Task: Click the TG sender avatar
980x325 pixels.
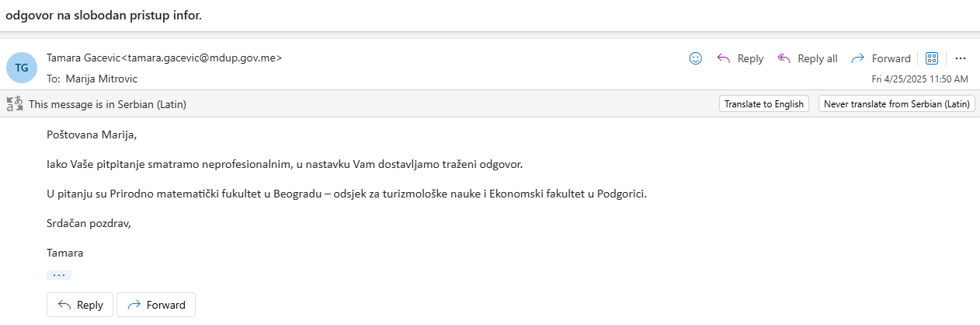Action: coord(22,68)
